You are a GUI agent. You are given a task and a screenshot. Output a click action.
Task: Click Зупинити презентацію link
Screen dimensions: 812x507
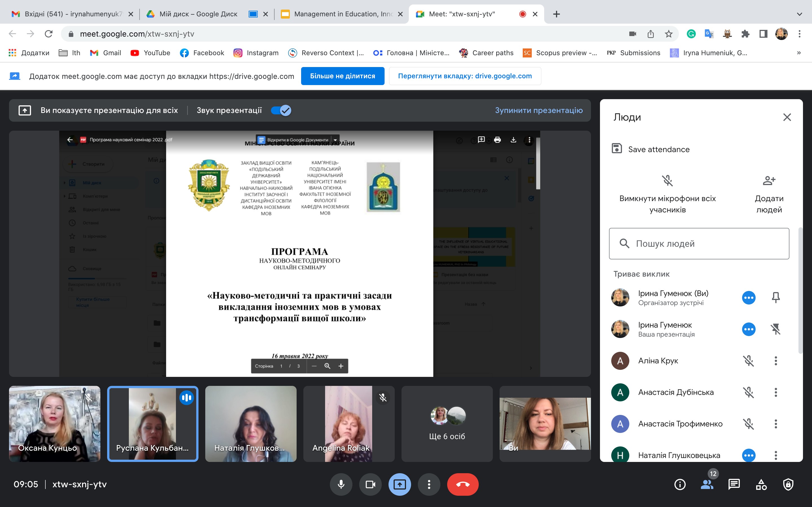539,110
